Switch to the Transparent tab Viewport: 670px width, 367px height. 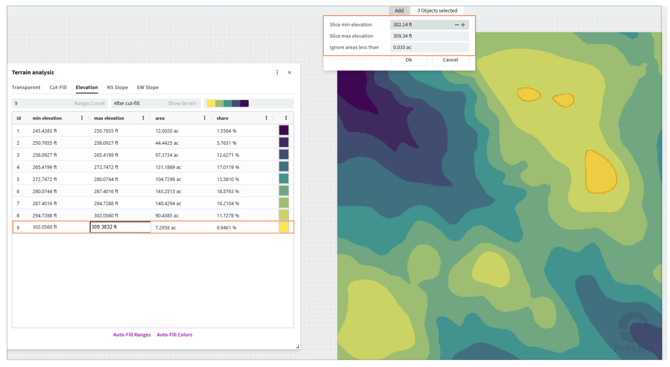click(x=26, y=87)
